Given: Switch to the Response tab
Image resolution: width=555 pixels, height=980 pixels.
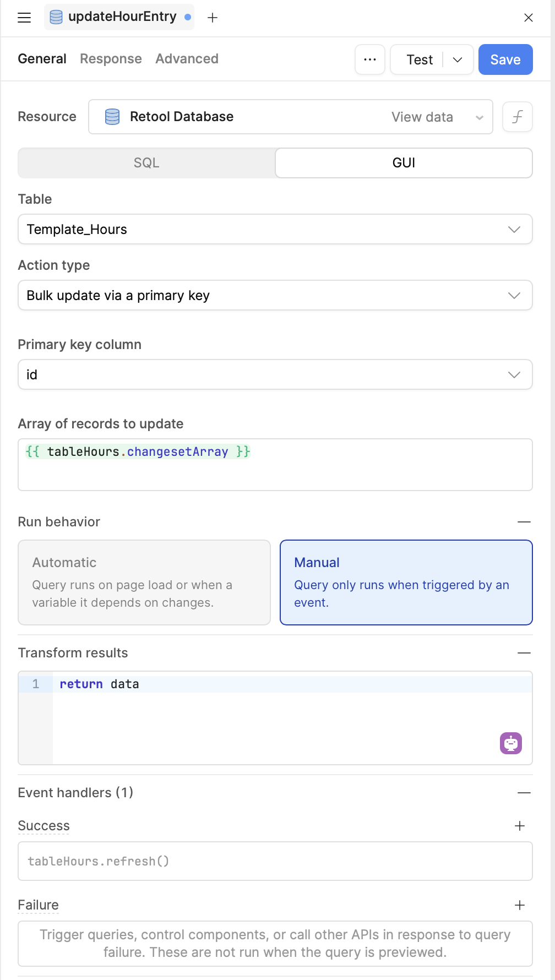Looking at the screenshot, I should pos(111,59).
